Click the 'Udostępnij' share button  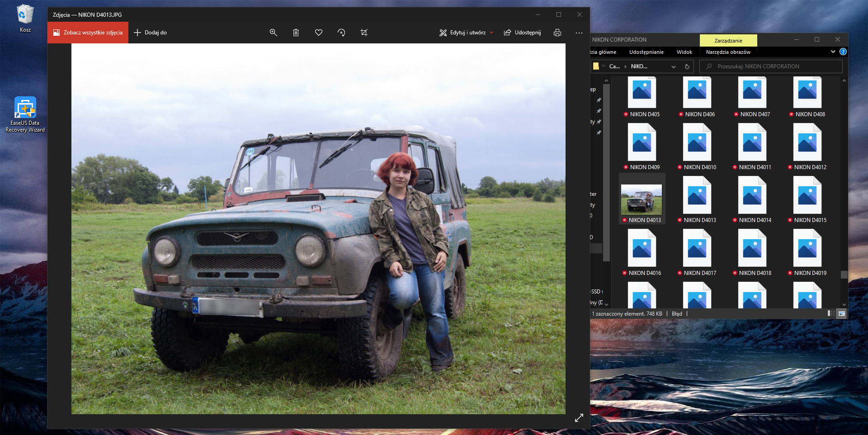pyautogui.click(x=523, y=33)
